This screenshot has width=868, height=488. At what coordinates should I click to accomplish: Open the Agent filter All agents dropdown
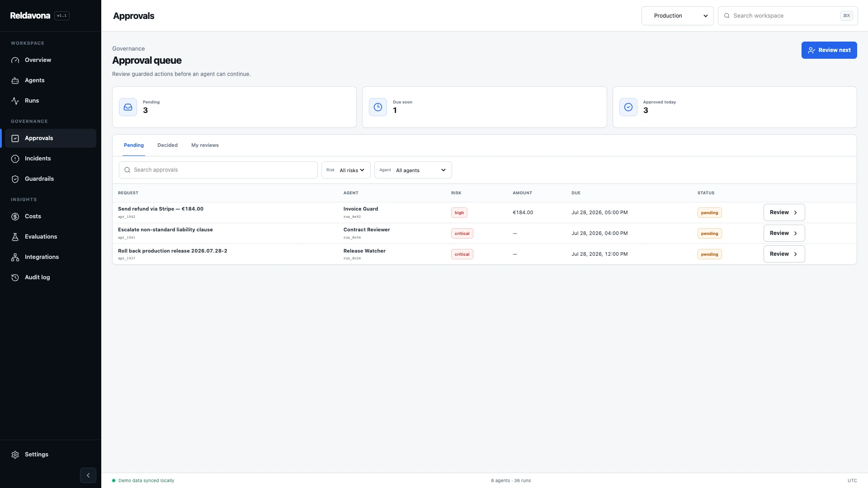(413, 170)
